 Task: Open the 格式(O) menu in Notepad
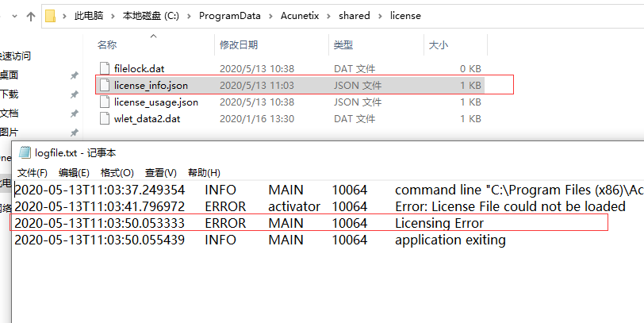(x=117, y=172)
